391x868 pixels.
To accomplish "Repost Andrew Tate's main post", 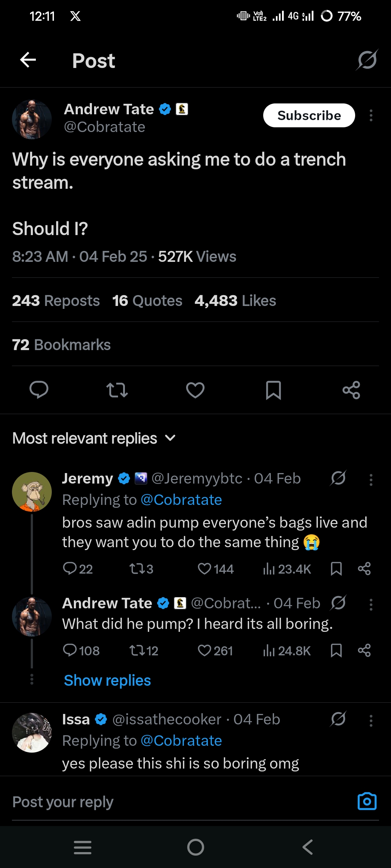I will coord(117,390).
